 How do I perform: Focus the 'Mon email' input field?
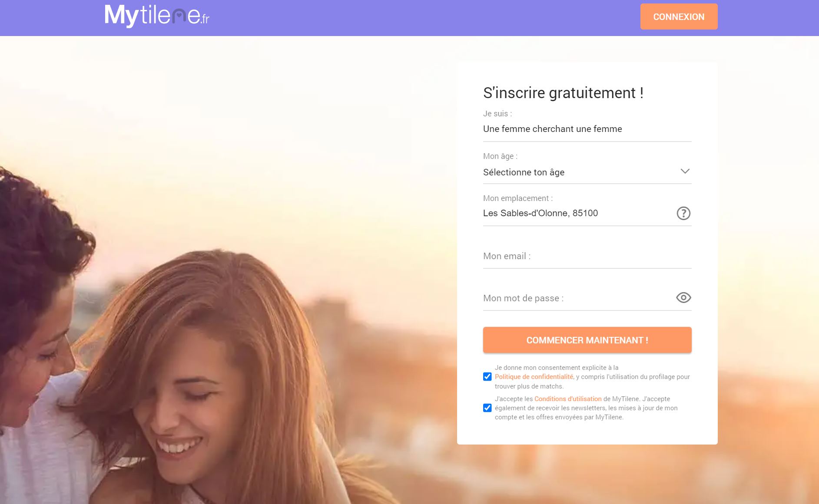587,257
